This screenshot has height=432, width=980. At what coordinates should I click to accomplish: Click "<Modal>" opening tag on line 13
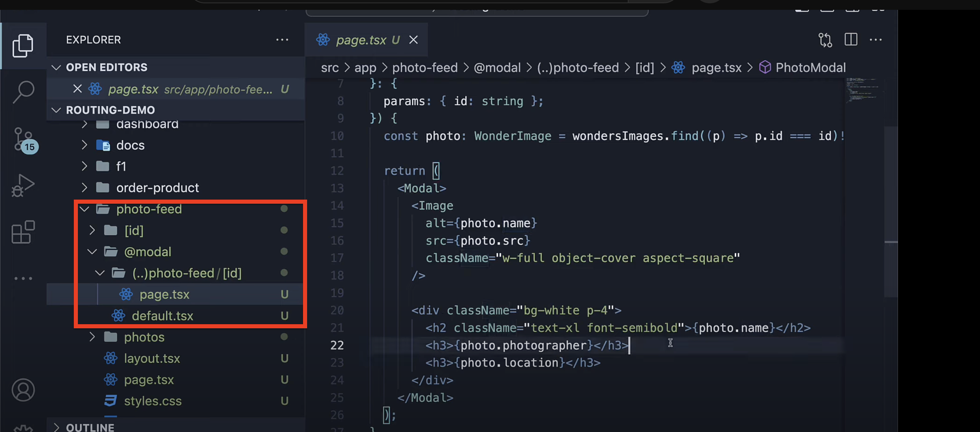coord(422,188)
